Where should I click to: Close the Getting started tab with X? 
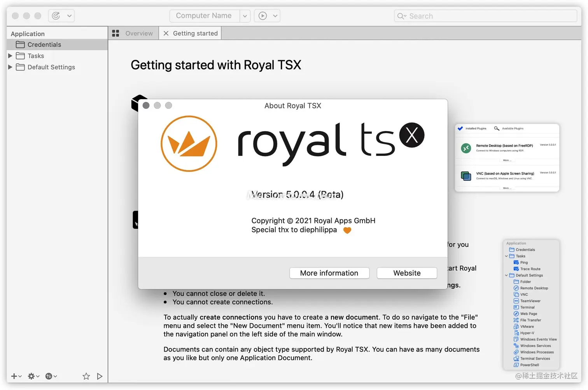point(166,33)
